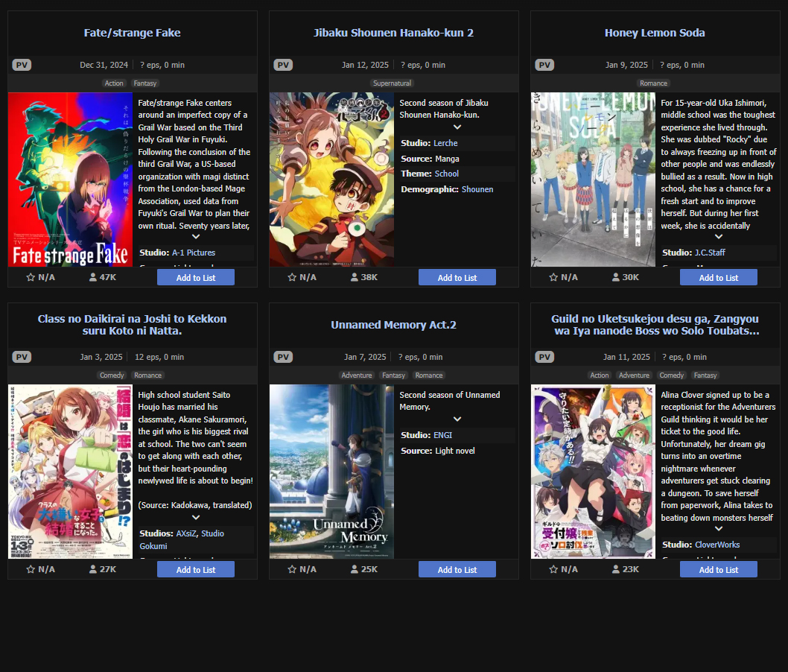Expand the Class no Daikirai synopsis
Viewport: 788px width, 672px height.
point(196,517)
